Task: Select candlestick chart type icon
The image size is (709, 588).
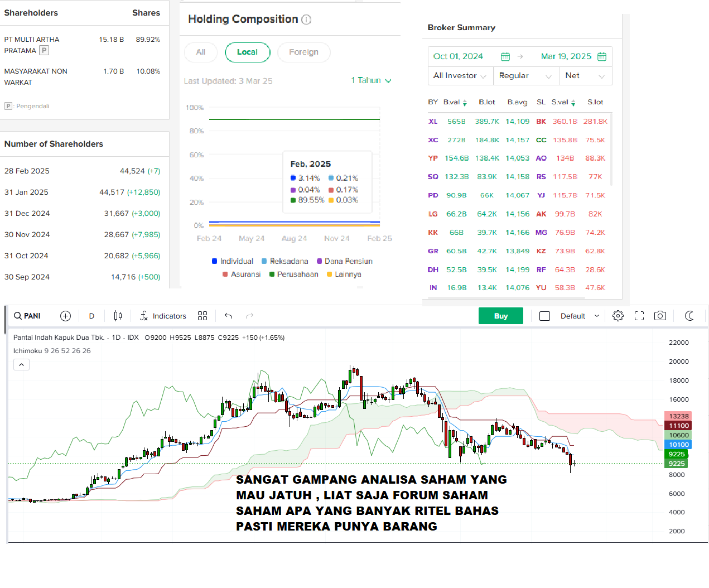Action: tap(117, 316)
